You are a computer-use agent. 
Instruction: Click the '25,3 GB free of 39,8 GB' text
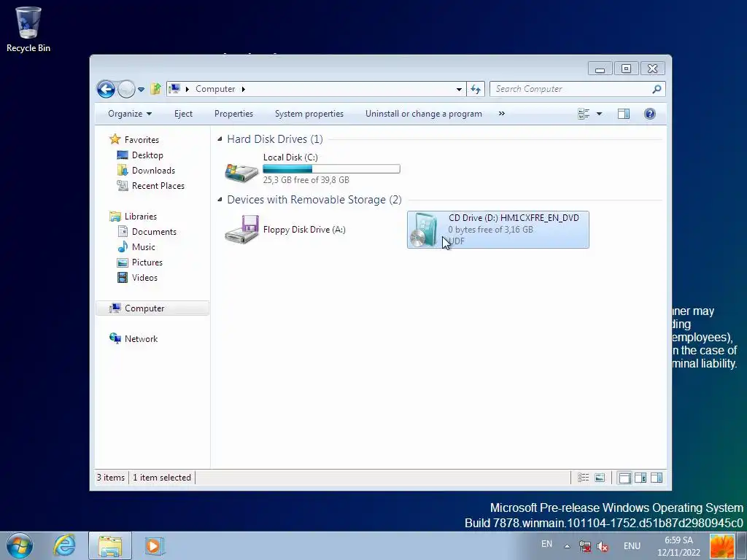tap(306, 180)
